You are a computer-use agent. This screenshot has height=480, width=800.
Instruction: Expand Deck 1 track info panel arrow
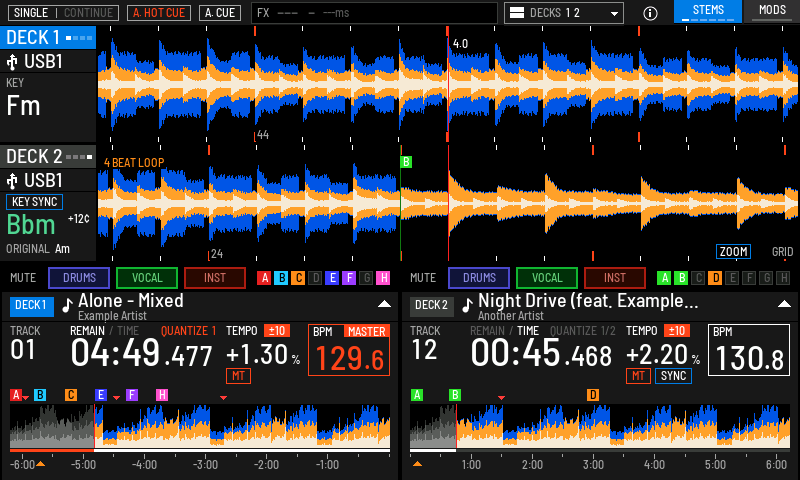point(384,304)
